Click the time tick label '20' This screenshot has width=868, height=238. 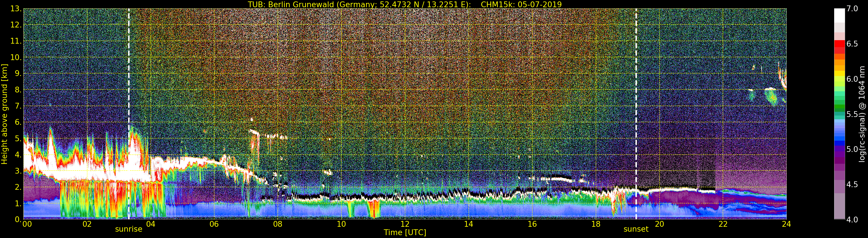tap(659, 224)
